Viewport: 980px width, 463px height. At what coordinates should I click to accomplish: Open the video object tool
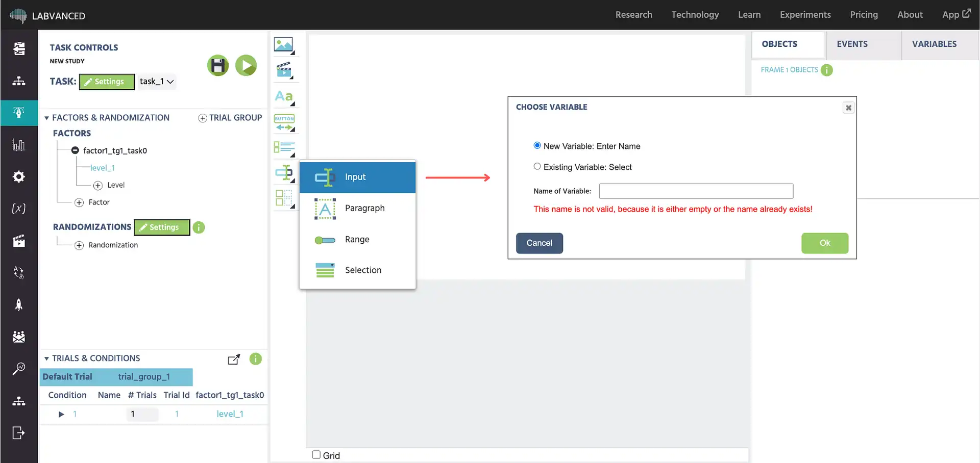pos(284,70)
